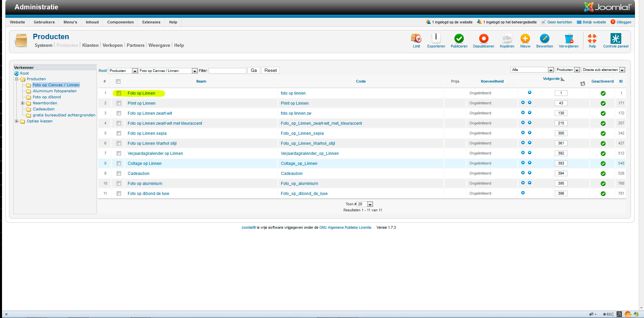Move Print op Linnen up in order
644x318 pixels.
click(x=523, y=103)
